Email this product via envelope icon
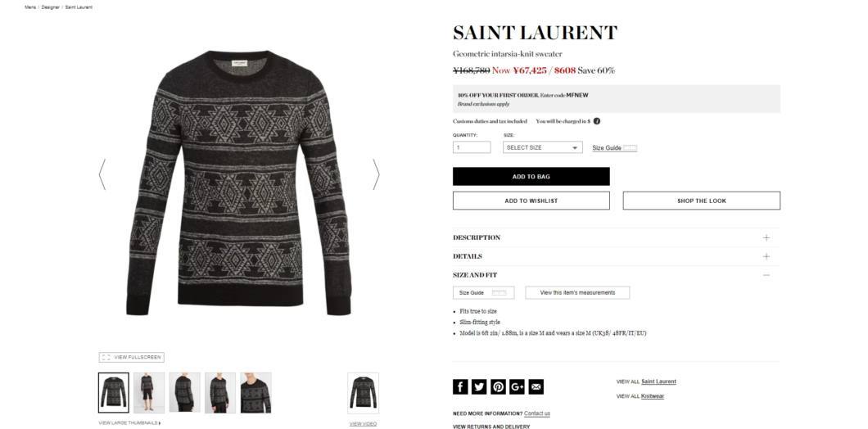The image size is (868, 429). (x=536, y=387)
